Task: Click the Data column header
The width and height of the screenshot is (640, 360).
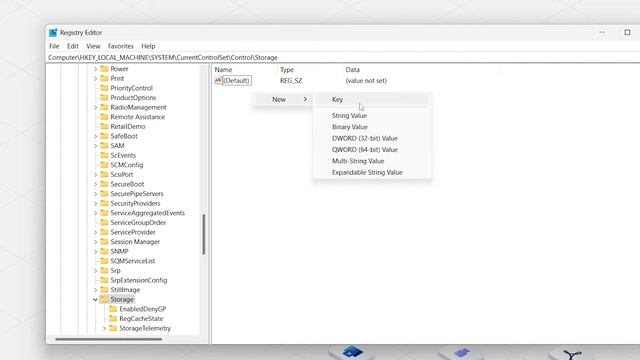Action: pyautogui.click(x=353, y=70)
